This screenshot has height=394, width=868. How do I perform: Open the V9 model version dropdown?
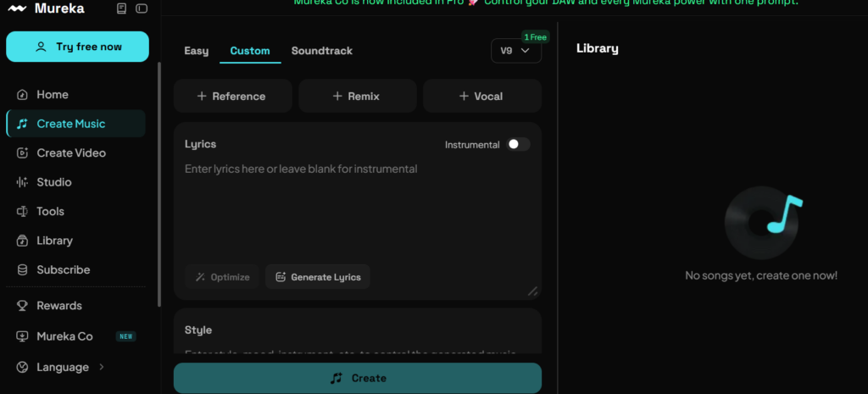[x=516, y=51]
